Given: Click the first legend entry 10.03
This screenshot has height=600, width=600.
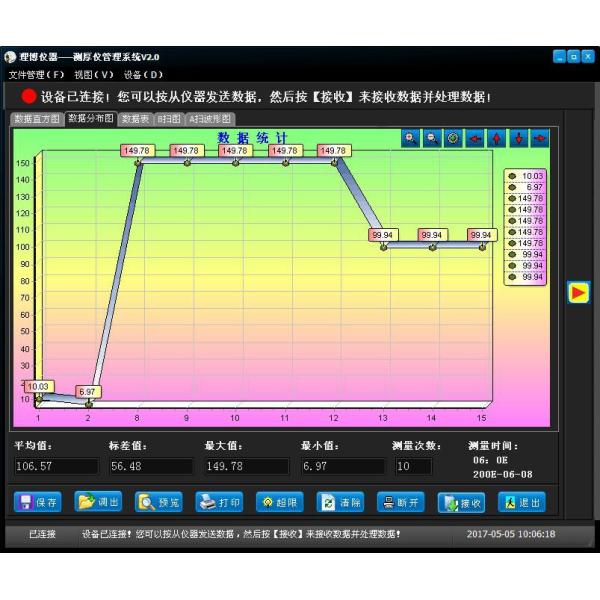Looking at the screenshot, I should [526, 176].
